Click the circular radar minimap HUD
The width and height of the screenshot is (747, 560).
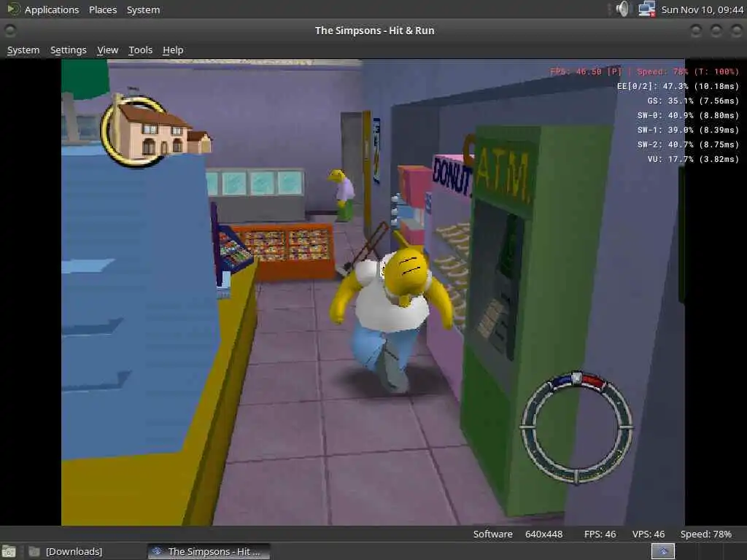(x=576, y=427)
